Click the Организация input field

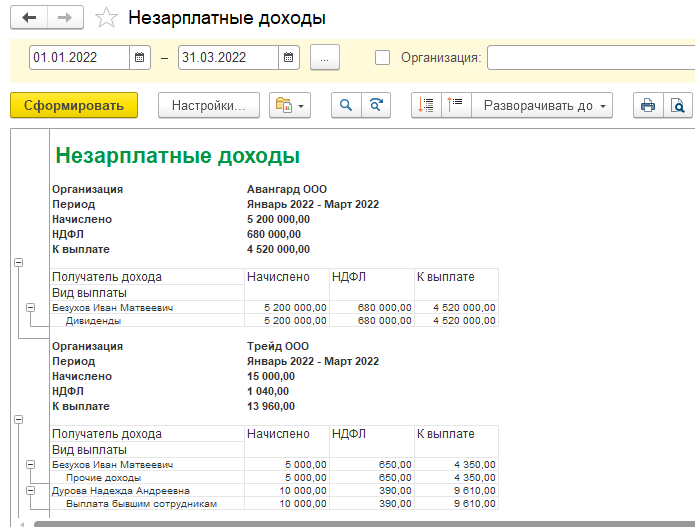pyautogui.click(x=590, y=58)
